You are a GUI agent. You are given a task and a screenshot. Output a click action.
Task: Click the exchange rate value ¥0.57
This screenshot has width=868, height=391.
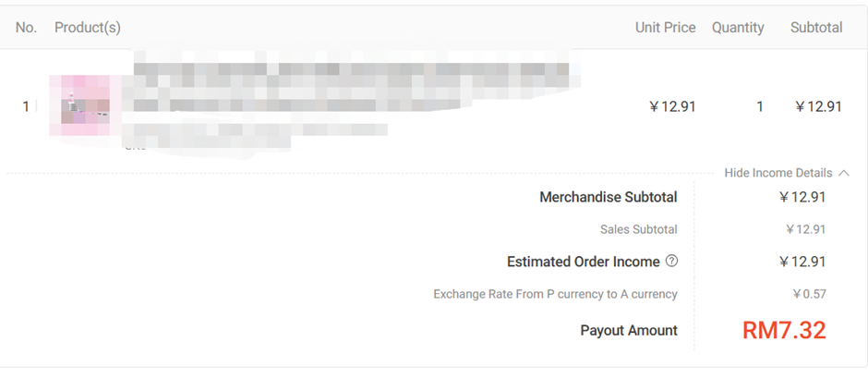click(x=809, y=294)
